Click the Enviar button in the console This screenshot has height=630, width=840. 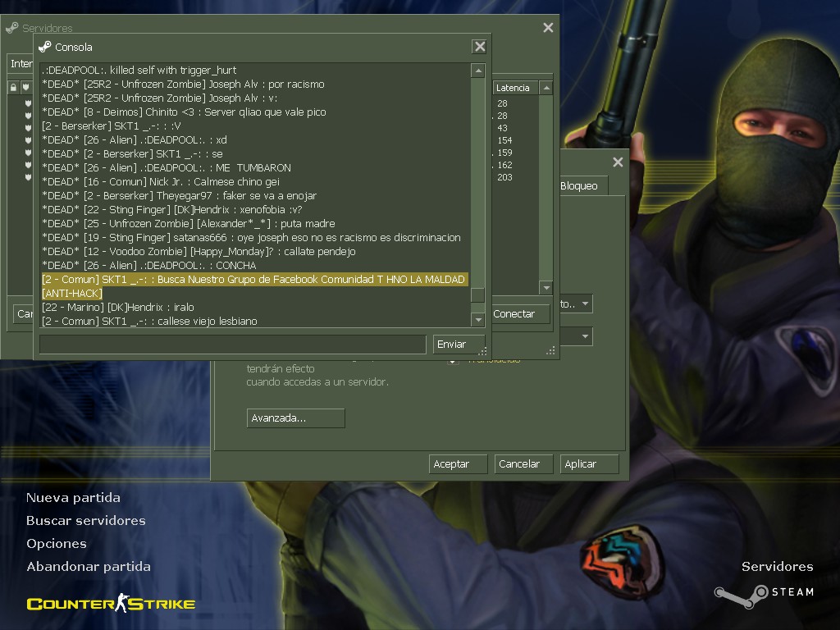tap(459, 345)
